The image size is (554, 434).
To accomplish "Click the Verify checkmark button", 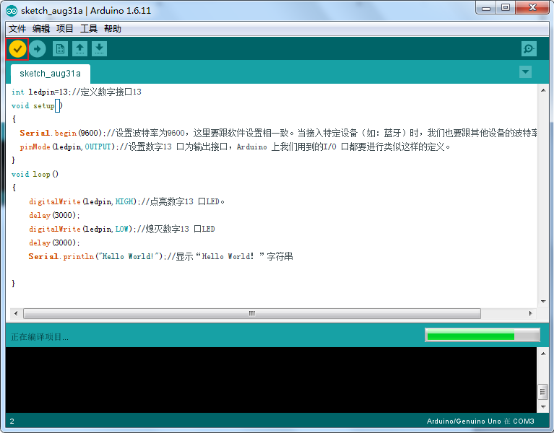I will 17,49.
